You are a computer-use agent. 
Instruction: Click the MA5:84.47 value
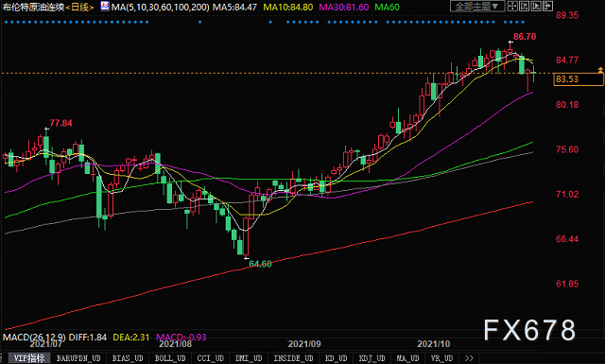click(235, 7)
